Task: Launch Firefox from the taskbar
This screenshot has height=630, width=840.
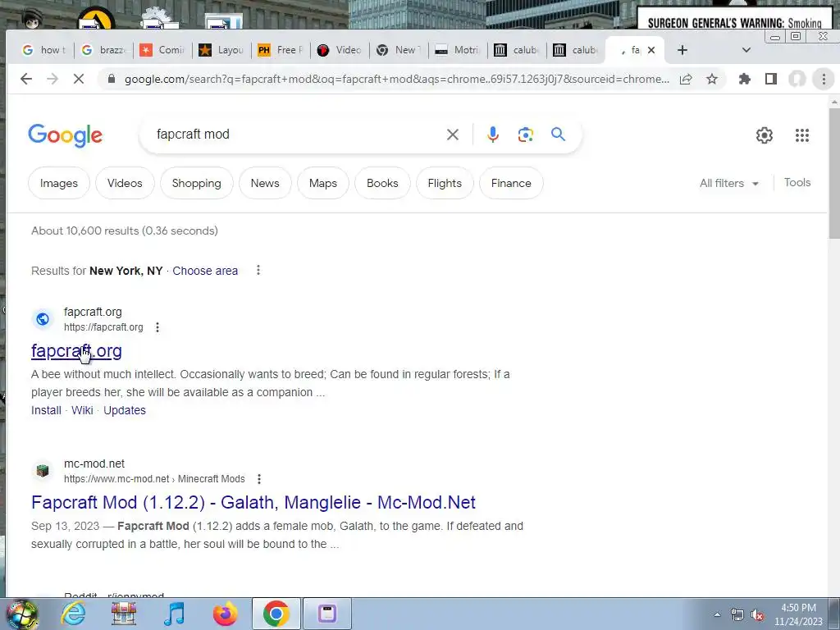Action: pyautogui.click(x=225, y=614)
